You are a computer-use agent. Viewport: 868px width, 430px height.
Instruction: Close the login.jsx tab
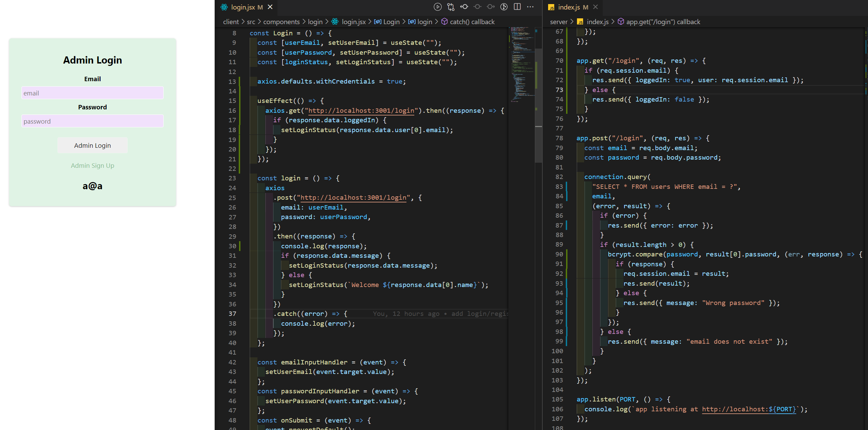point(270,7)
